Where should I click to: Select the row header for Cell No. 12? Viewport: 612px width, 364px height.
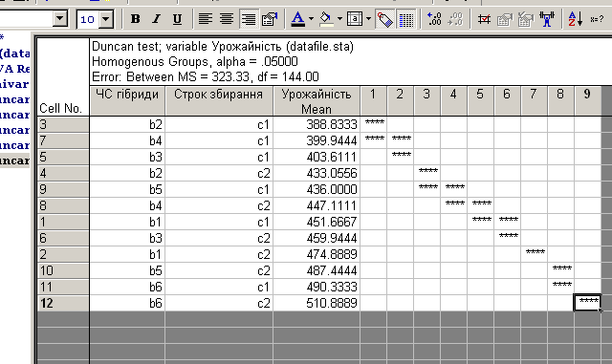[x=63, y=303]
